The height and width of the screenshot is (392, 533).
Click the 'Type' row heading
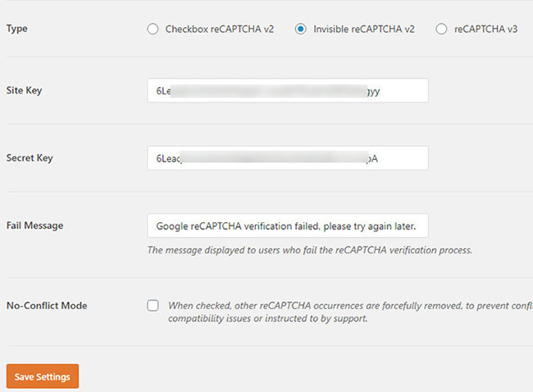[x=16, y=29]
